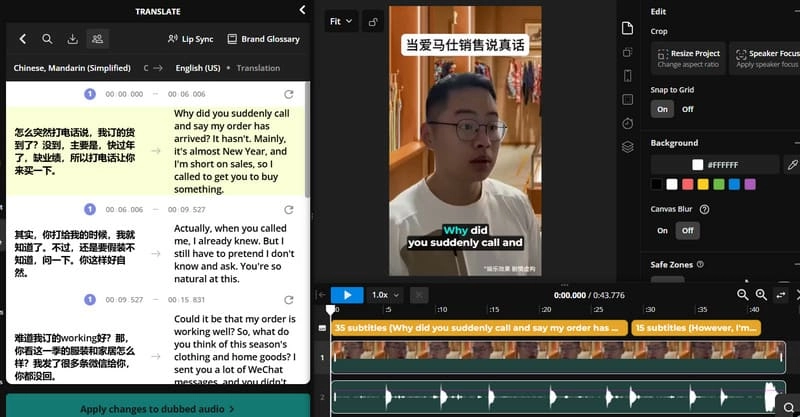
Task: Click the transcript panel scrollbar
Action: 307,140
